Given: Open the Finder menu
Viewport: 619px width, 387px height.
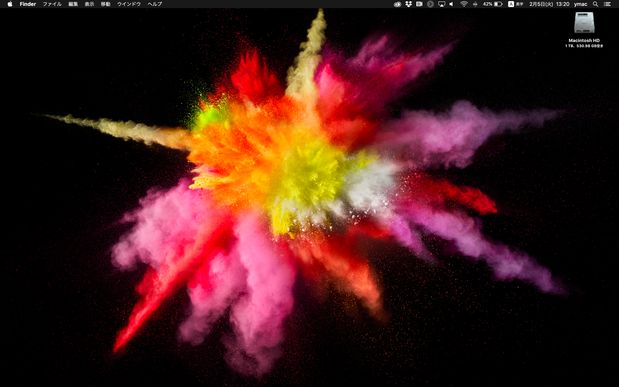Looking at the screenshot, I should 28,4.
